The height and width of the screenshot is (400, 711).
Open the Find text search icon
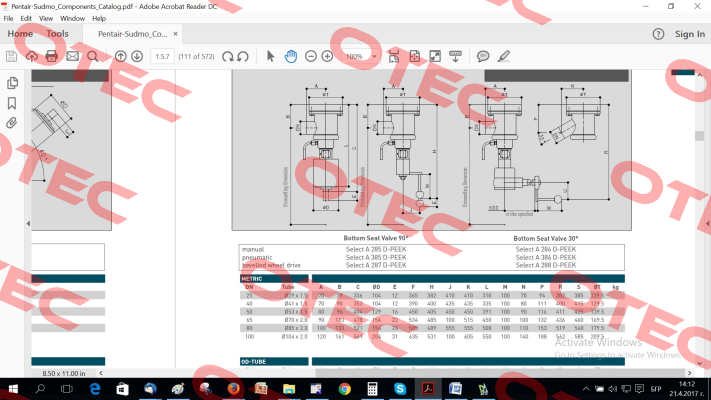tap(93, 56)
